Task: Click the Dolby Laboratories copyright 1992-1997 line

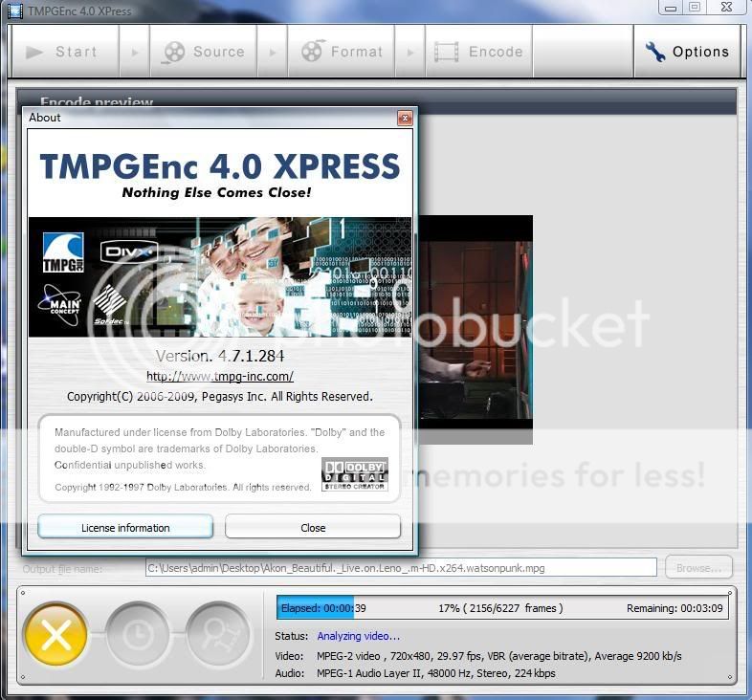Action: pos(183,487)
